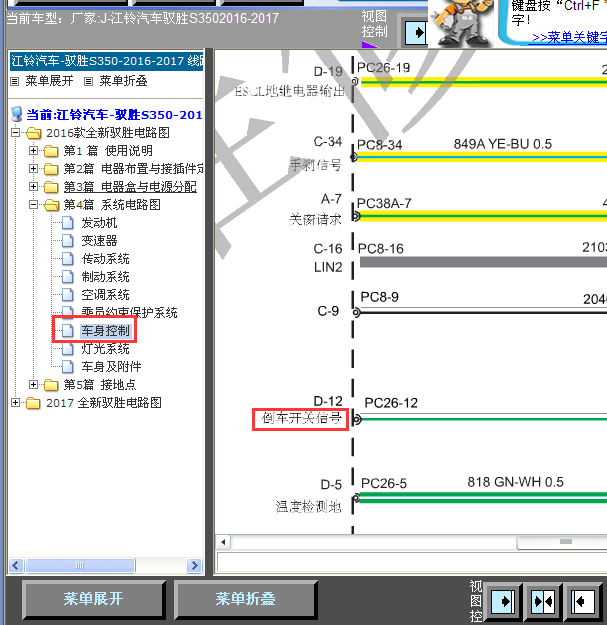Collapse the 第4篇 系统电路图 folder
This screenshot has height=625, width=607.
[x=33, y=204]
